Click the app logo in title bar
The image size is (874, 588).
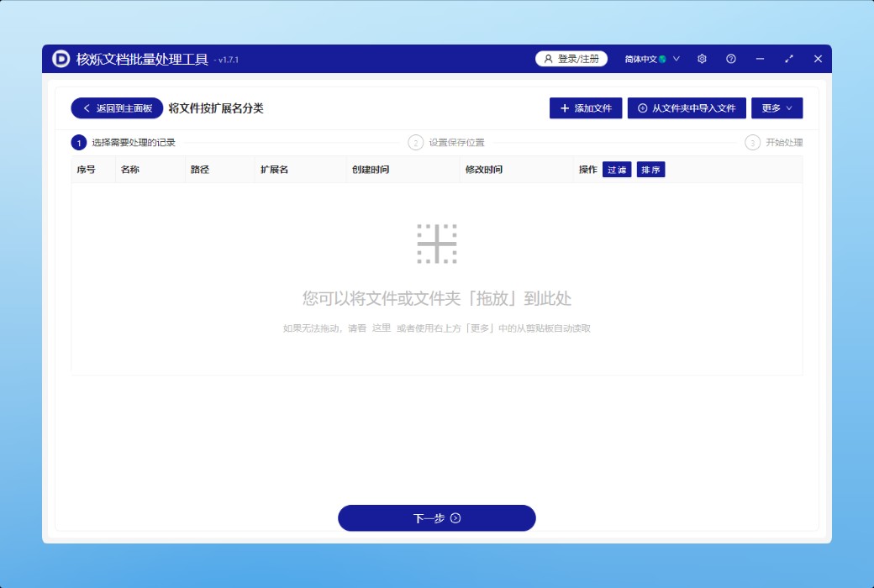(61, 59)
